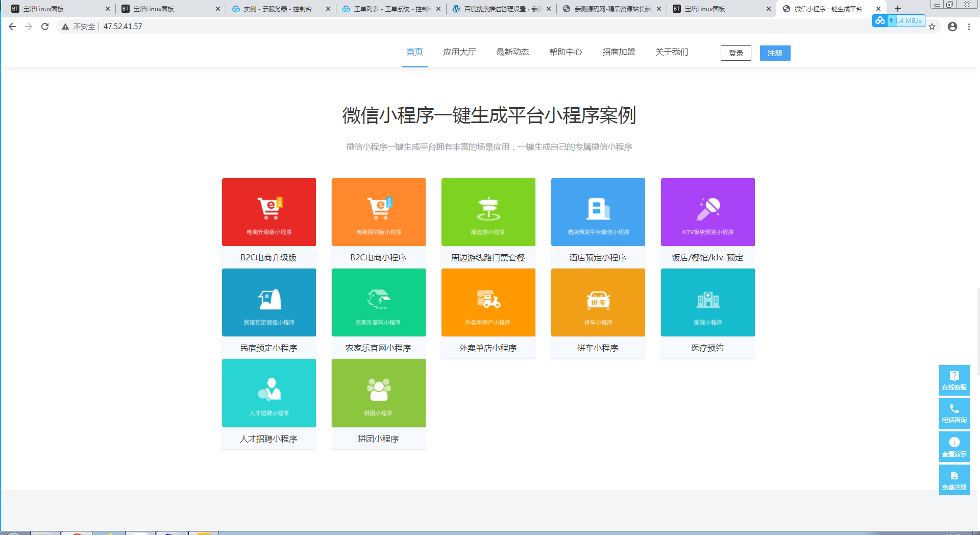Bookmark the page with the star icon
The image size is (980, 535).
[x=932, y=27]
